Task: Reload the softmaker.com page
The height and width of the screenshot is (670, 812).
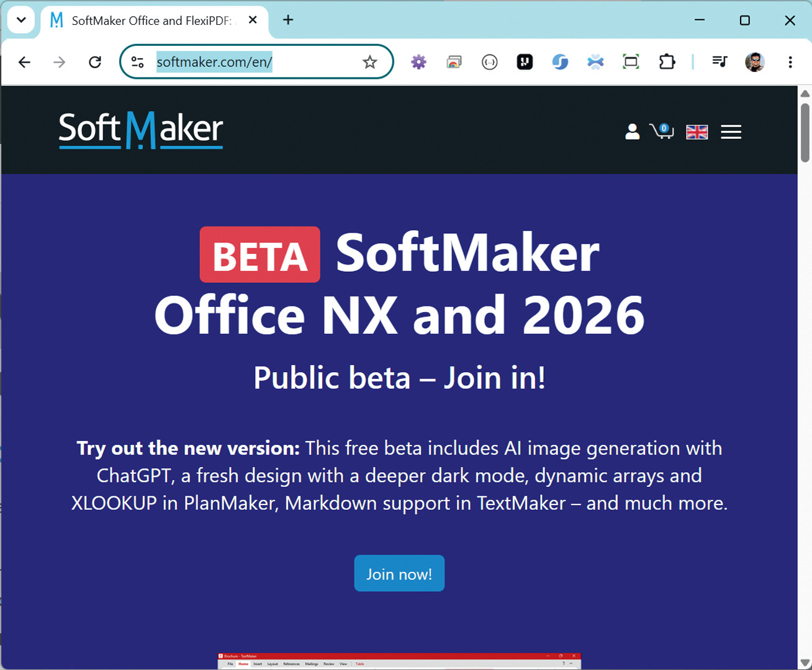Action: 95,62
